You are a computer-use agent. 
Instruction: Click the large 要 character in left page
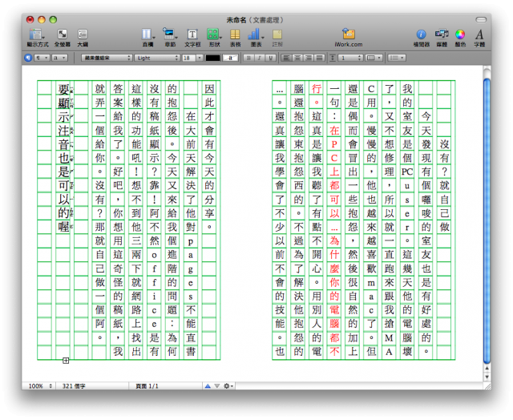[63, 89]
